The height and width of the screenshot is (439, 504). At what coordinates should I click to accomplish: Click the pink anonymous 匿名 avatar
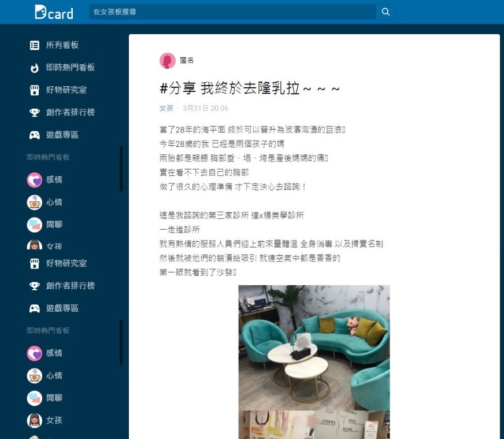168,61
